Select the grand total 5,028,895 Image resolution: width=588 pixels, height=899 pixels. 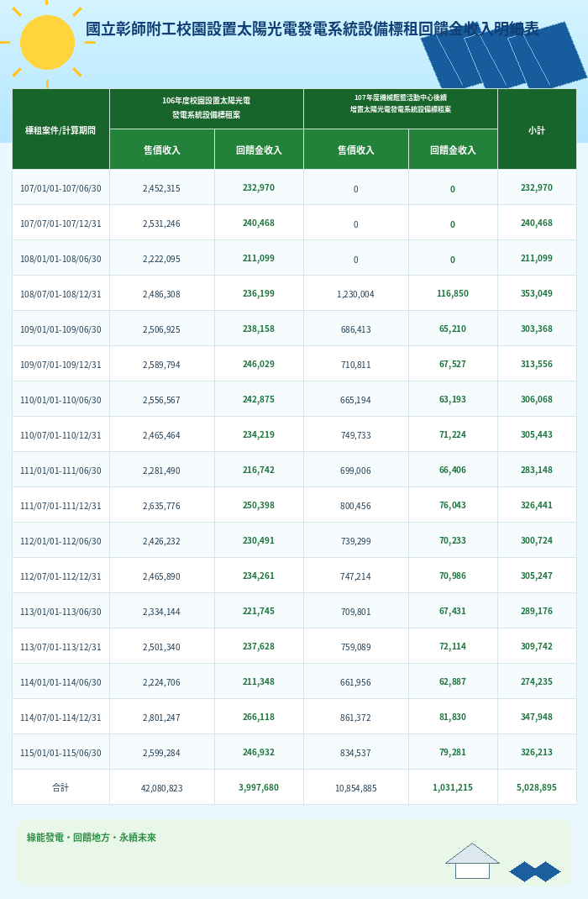pyautogui.click(x=537, y=788)
